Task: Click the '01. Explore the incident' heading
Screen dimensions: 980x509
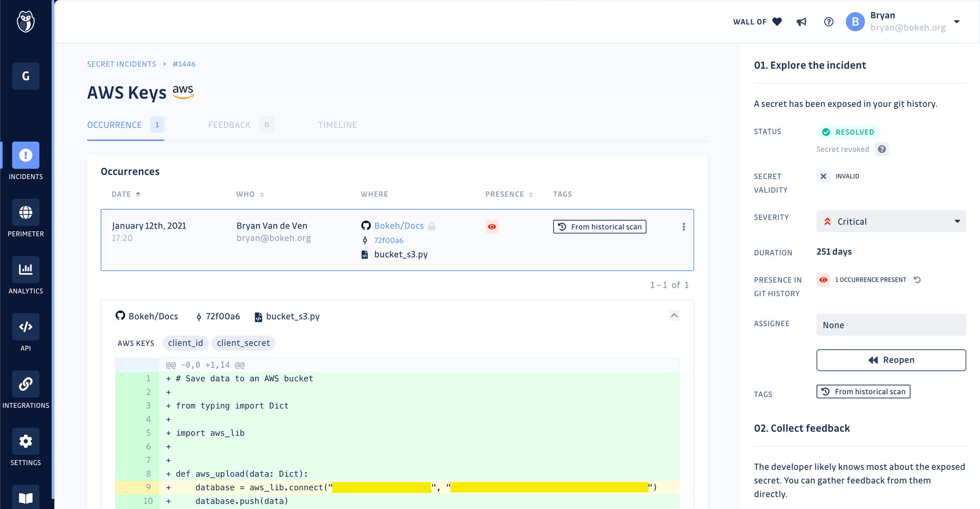Action: click(810, 65)
